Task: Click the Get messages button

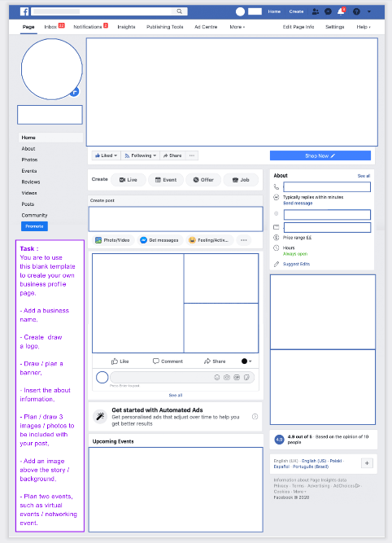Action: [159, 240]
